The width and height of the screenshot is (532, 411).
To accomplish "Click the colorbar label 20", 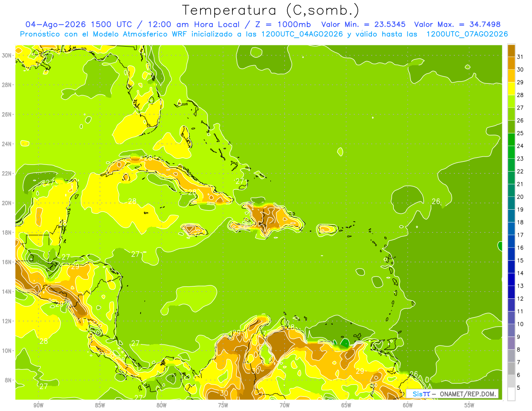I will pyautogui.click(x=520, y=197).
